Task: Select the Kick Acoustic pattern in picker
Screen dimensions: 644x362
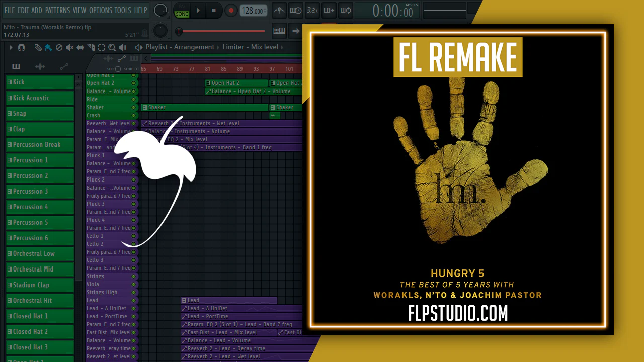Action: pos(40,98)
